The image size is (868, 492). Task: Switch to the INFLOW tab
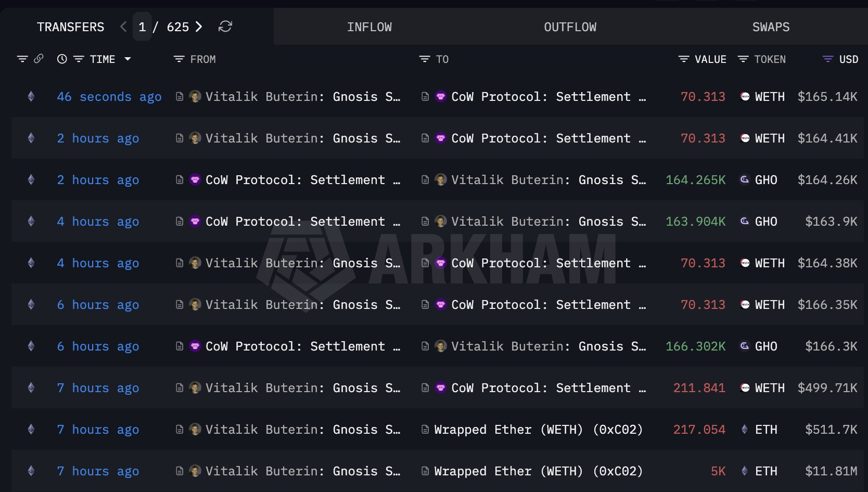click(x=369, y=27)
